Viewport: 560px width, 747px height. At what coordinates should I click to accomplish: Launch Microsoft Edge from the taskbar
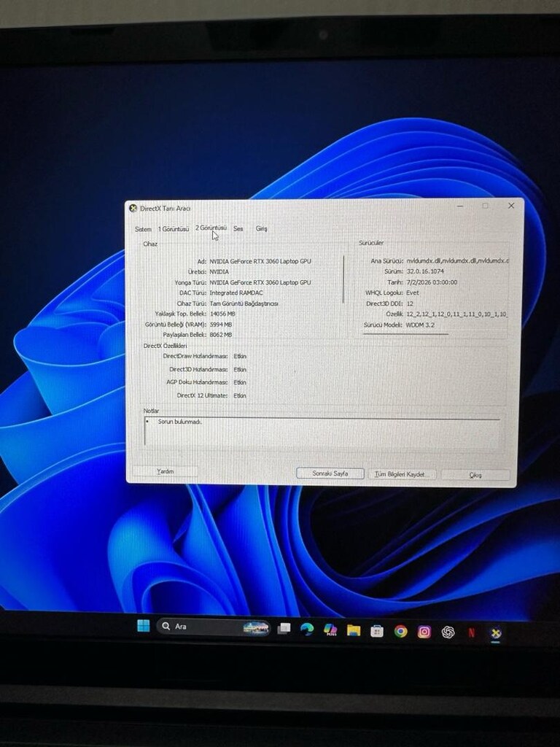tap(307, 630)
